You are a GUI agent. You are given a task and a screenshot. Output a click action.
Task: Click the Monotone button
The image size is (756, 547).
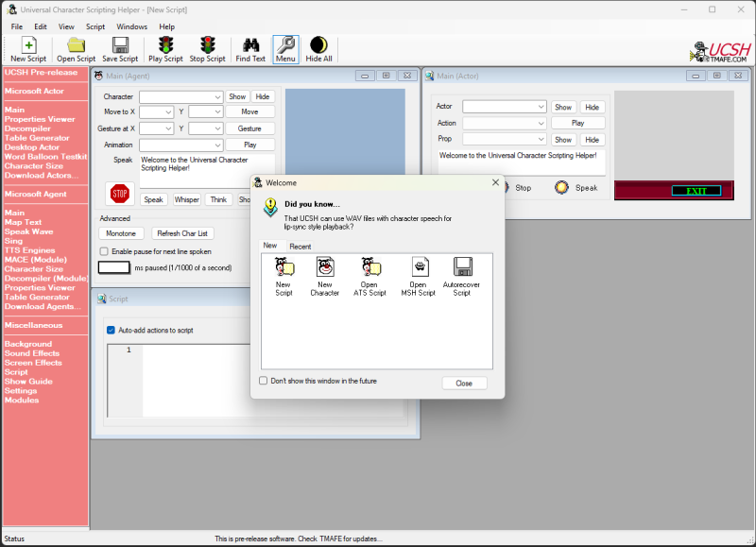pyautogui.click(x=121, y=233)
